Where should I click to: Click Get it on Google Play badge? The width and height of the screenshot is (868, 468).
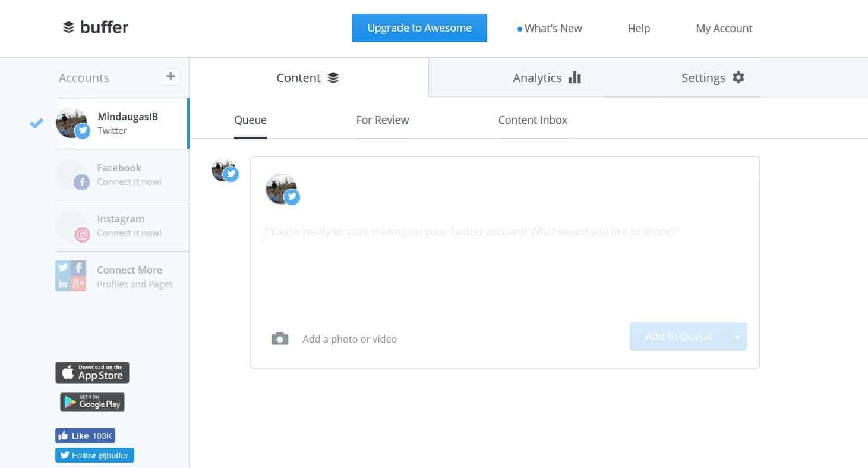click(92, 402)
